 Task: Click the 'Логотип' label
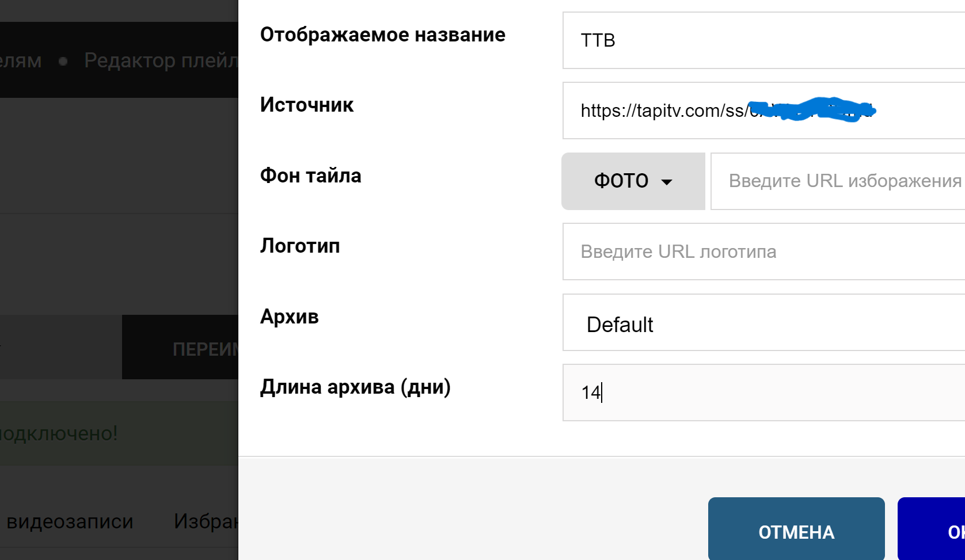click(299, 246)
